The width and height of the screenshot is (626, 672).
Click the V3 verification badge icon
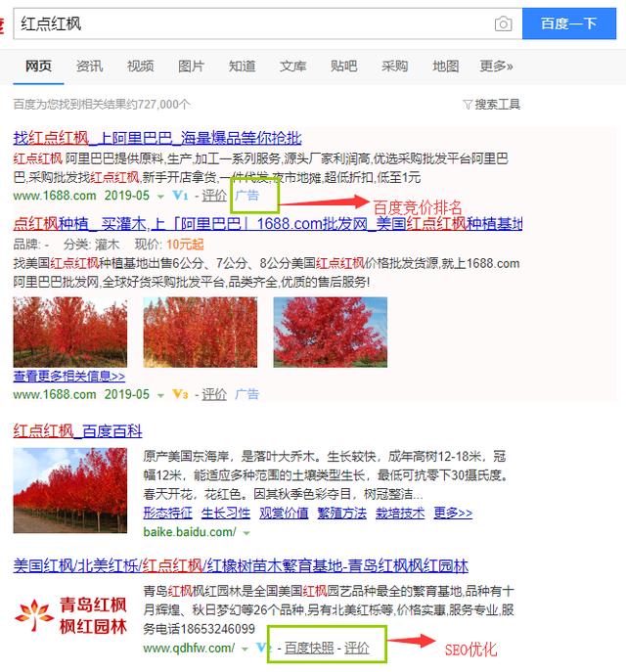point(180,394)
